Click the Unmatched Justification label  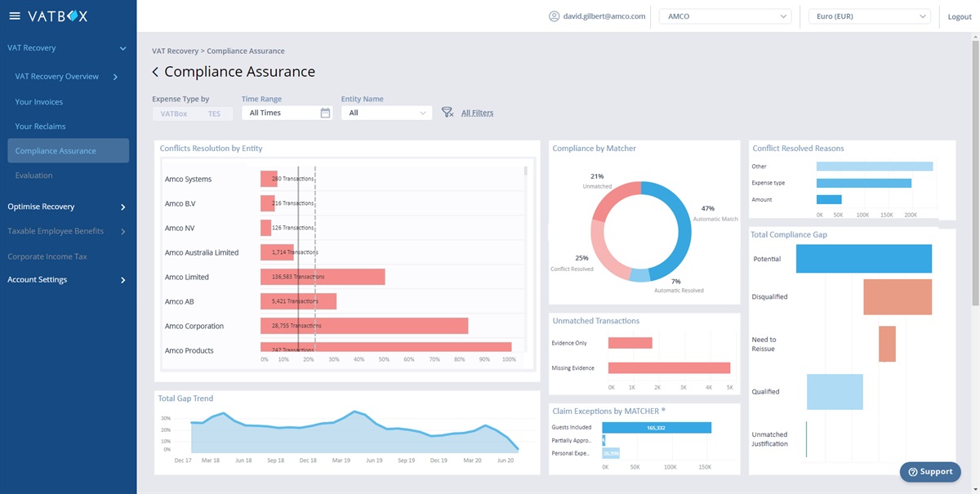click(770, 439)
